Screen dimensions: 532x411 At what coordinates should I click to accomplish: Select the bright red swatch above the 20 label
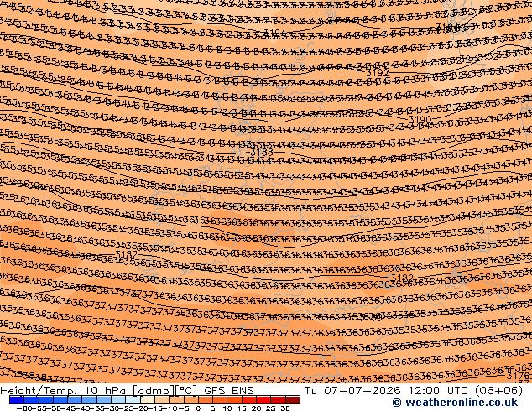[263, 400]
